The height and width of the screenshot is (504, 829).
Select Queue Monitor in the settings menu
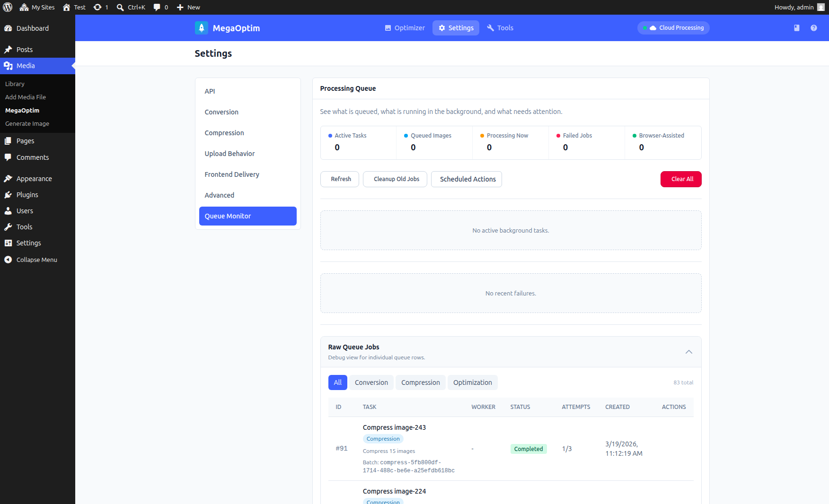248,216
